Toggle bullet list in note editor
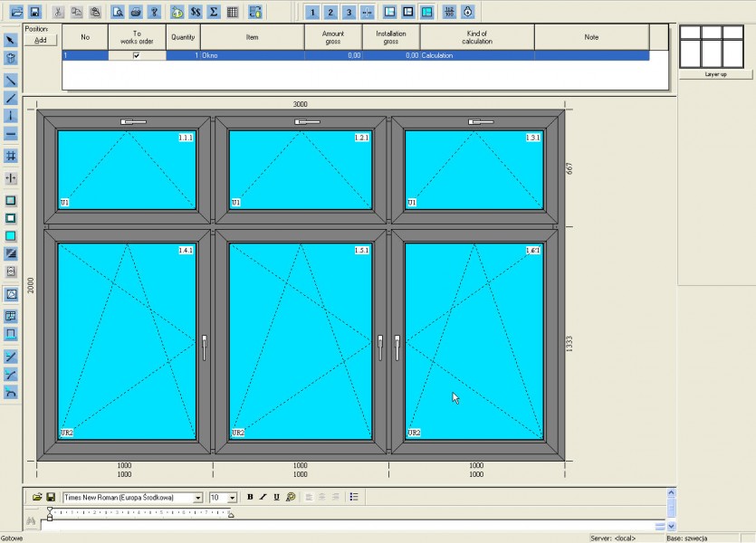The height and width of the screenshot is (543, 756). point(354,497)
